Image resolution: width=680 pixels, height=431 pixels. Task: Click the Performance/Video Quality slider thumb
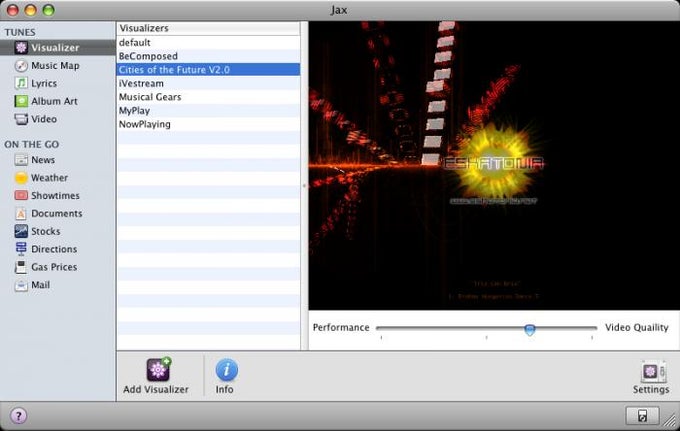pos(530,329)
